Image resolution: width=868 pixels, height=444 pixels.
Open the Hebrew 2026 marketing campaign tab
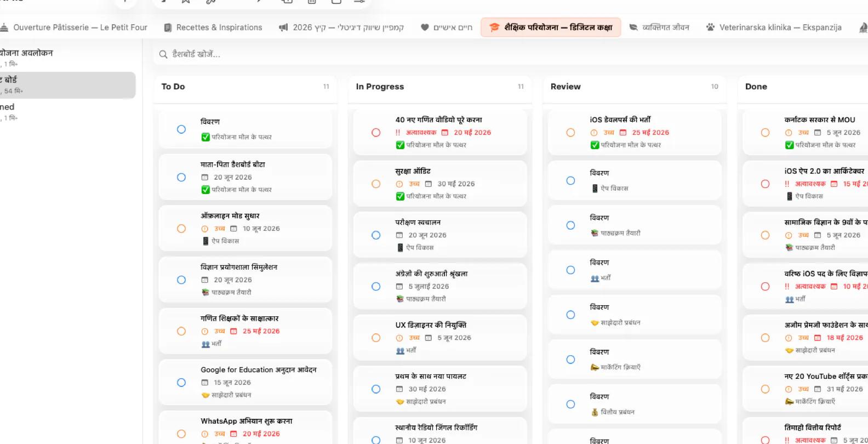(341, 27)
